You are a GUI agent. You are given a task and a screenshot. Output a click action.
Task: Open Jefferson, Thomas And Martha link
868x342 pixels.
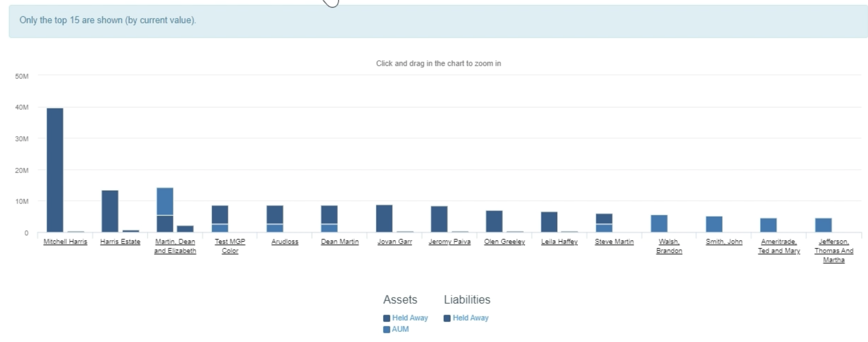click(x=834, y=251)
